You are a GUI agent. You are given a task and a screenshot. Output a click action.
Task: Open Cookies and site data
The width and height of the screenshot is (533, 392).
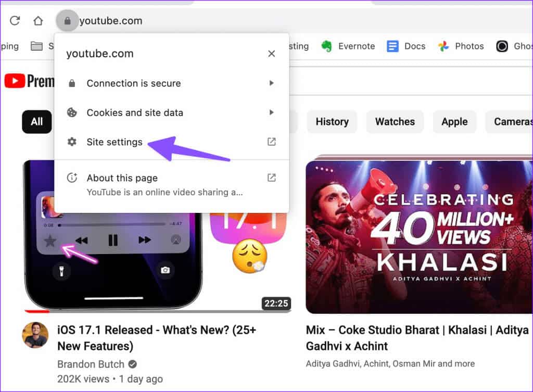172,112
